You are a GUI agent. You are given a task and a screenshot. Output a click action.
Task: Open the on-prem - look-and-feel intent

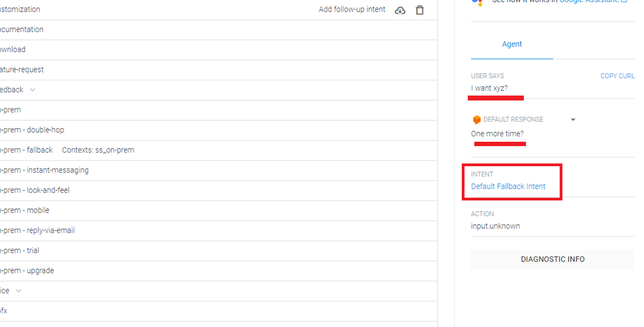(35, 190)
